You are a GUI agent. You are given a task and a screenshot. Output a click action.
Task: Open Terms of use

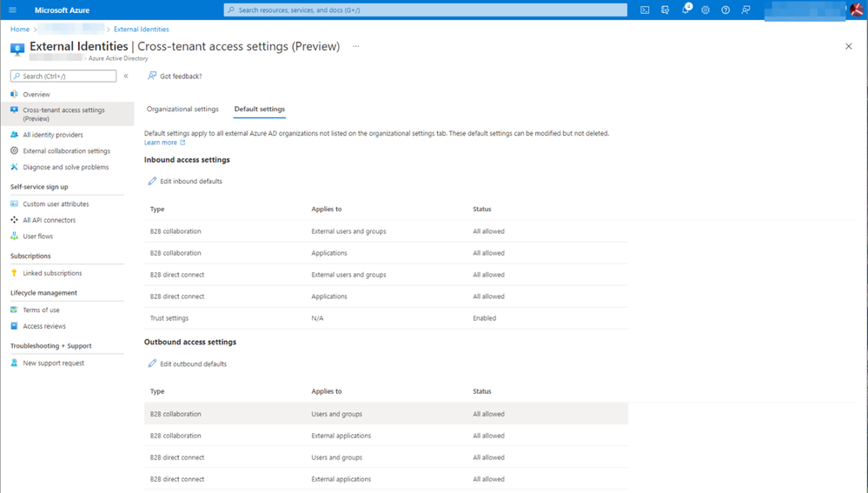click(x=41, y=310)
